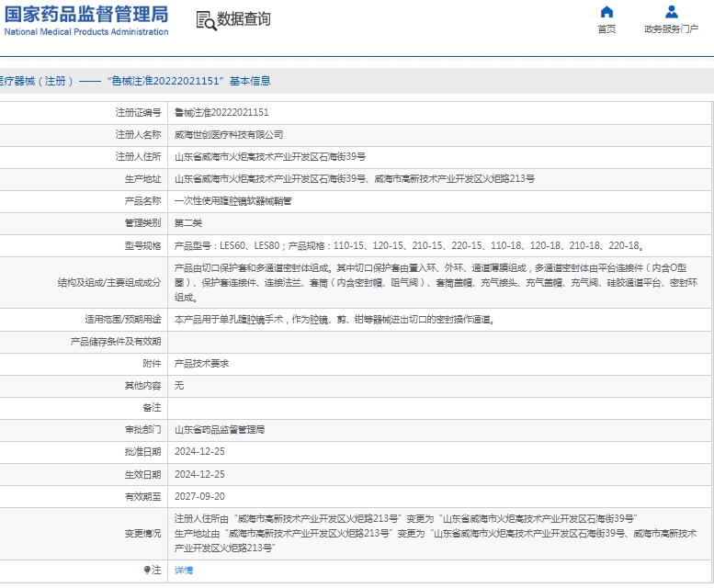
Task: Click the 生效日期 value 2024-12-25
Action: [x=199, y=474]
